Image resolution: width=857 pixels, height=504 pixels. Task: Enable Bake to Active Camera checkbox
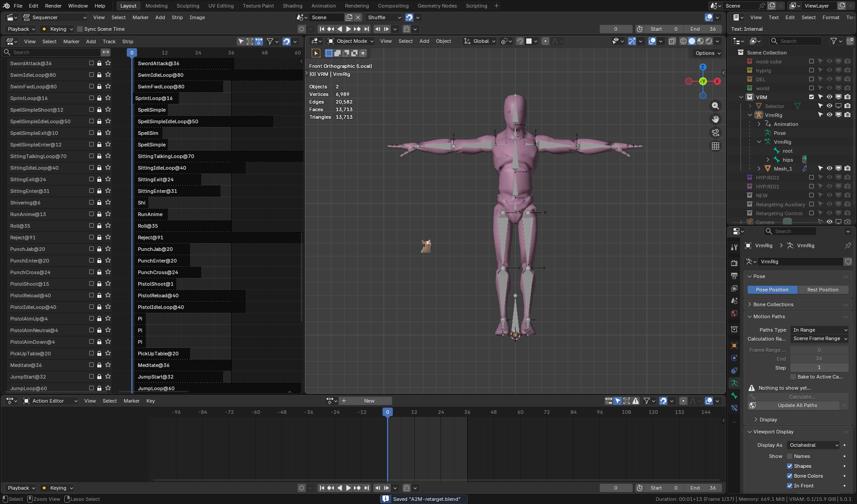click(793, 377)
